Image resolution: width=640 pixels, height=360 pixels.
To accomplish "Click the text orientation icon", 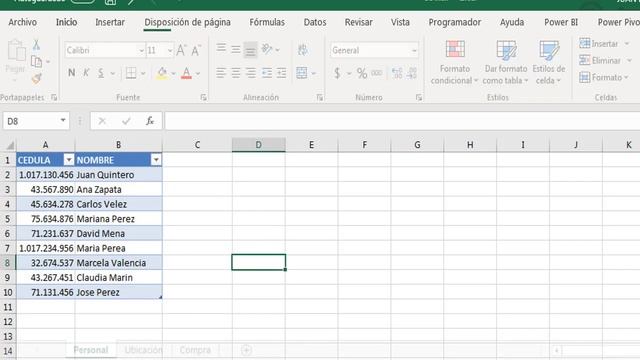I will coord(267,49).
